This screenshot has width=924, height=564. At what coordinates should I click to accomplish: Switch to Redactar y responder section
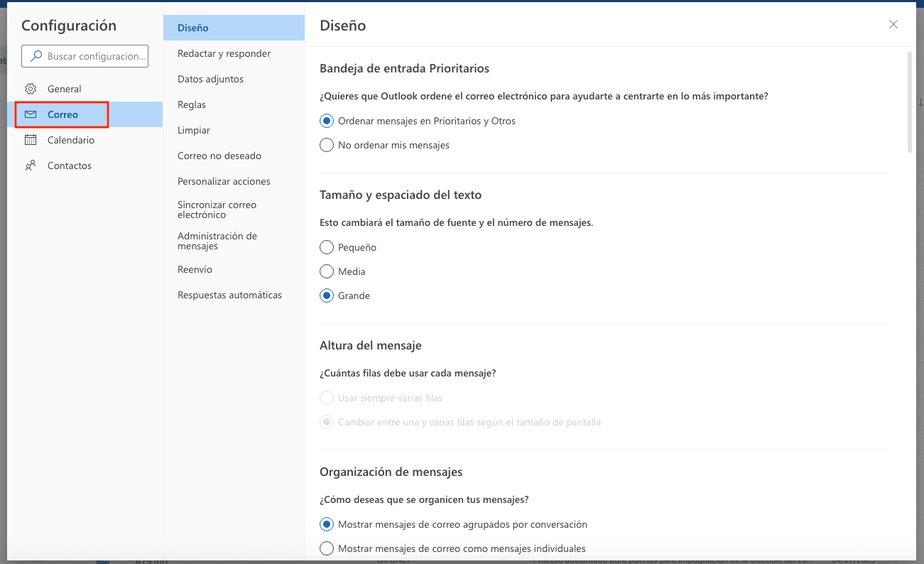224,53
